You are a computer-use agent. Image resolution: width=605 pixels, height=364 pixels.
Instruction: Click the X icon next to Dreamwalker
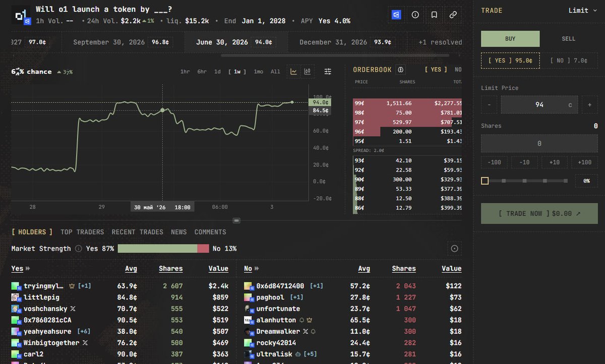coord(305,331)
